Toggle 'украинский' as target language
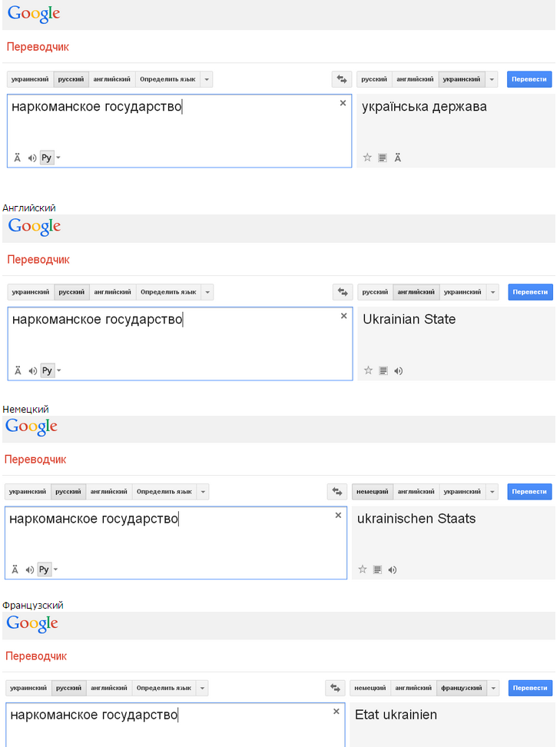Screen dimensions: 560x747 pos(461,78)
